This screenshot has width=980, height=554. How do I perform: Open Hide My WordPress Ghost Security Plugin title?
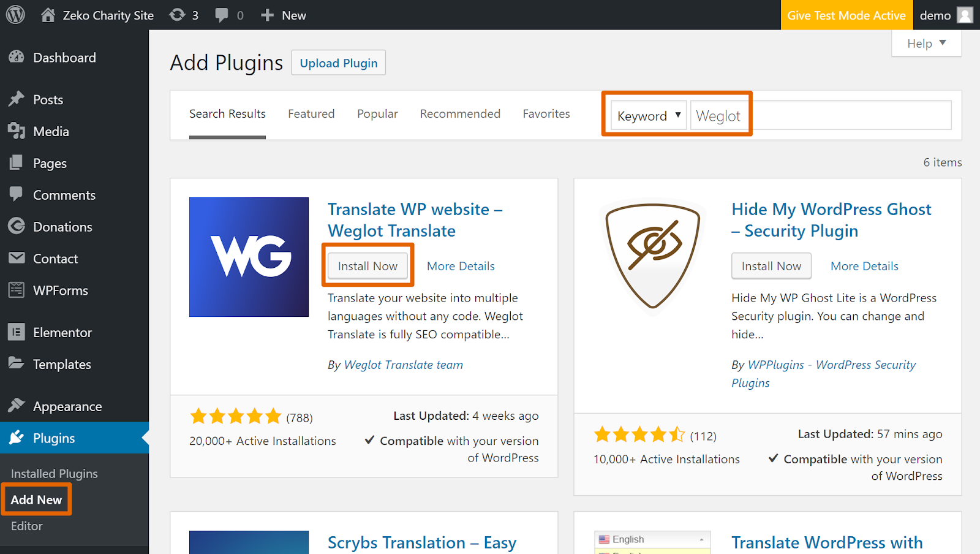tap(831, 220)
